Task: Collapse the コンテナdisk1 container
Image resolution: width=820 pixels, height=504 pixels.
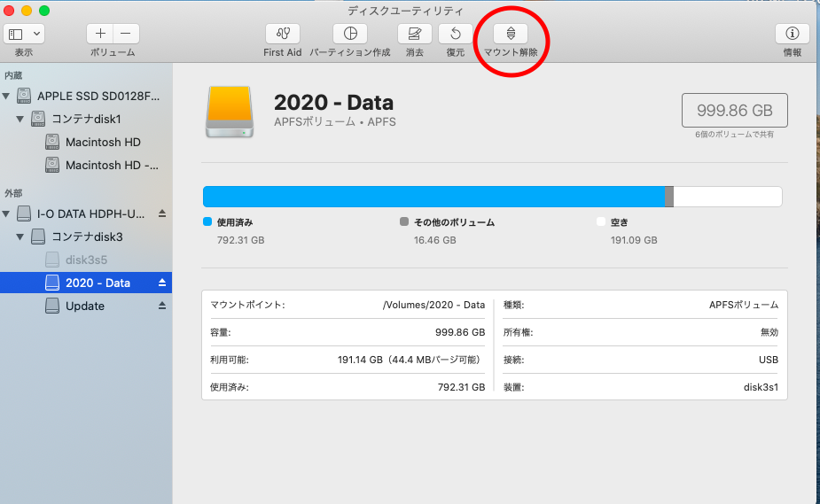Action: [20, 119]
